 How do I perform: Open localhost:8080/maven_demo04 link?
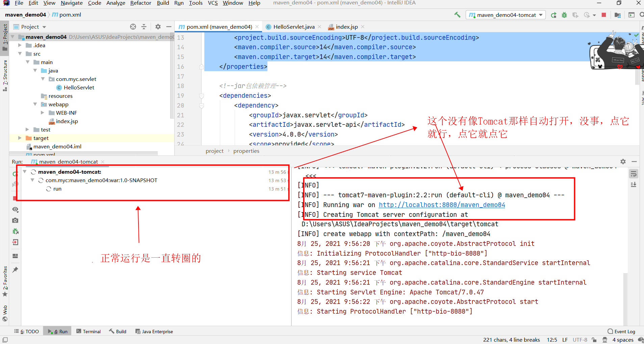(442, 205)
